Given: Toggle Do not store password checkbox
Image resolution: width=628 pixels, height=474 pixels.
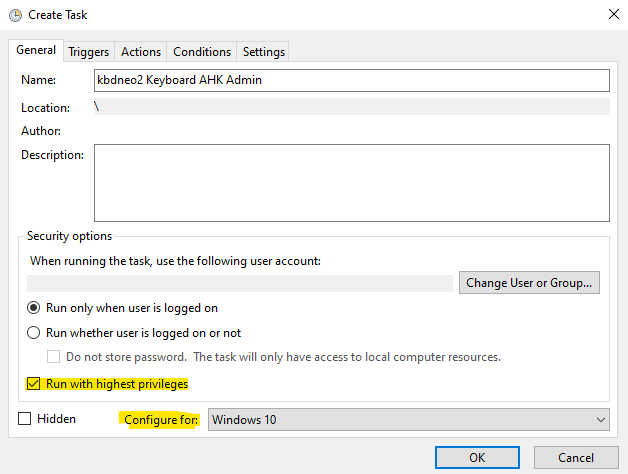Looking at the screenshot, I should (x=53, y=357).
